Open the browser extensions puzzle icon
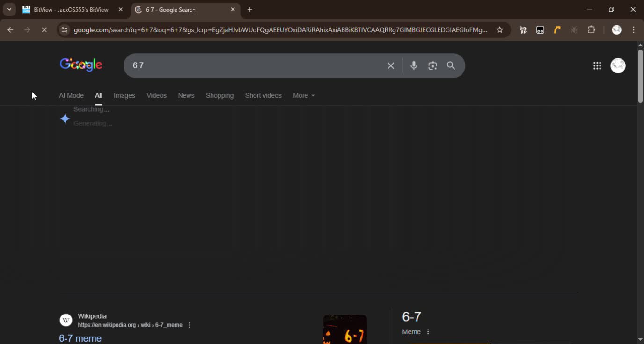The image size is (644, 344). [591, 29]
